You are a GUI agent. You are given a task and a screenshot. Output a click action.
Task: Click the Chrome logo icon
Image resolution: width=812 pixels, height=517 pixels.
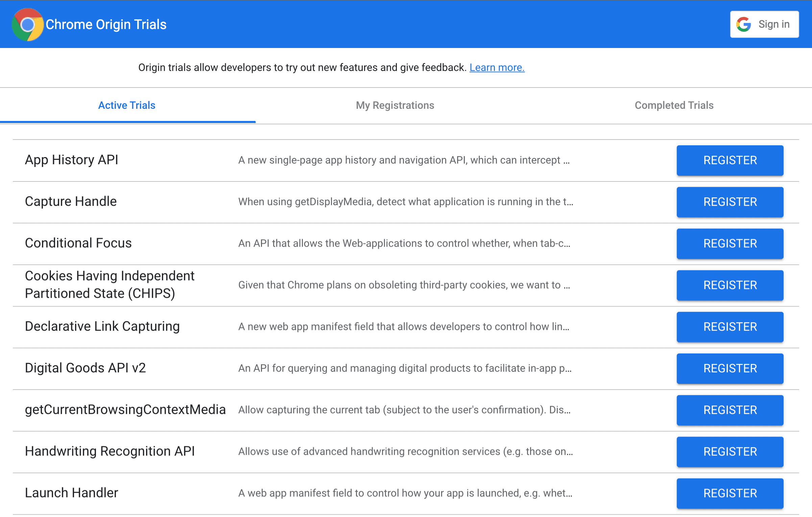27,24
